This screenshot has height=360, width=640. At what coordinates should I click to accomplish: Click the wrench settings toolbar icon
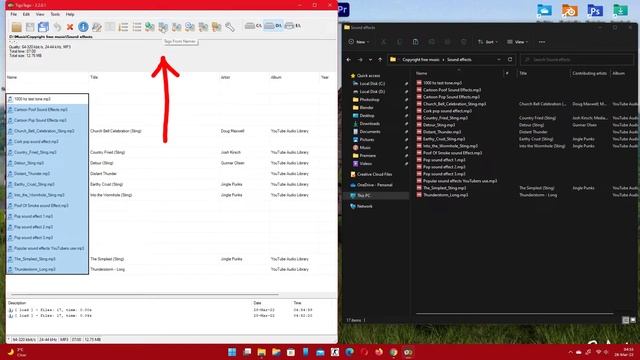click(x=230, y=27)
